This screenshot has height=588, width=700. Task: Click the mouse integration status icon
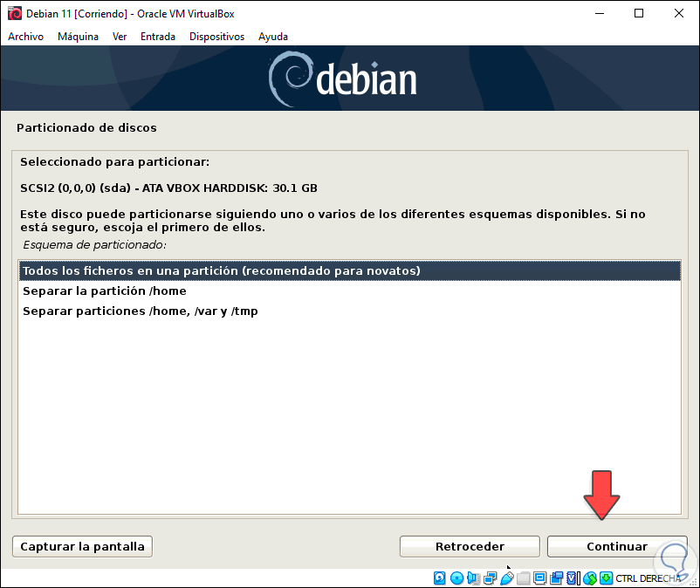pos(590,578)
